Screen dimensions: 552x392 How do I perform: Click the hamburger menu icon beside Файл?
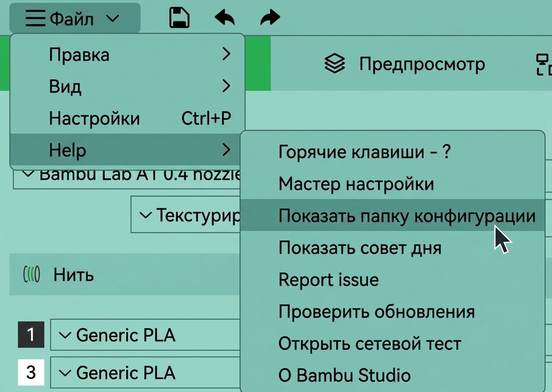(x=35, y=19)
